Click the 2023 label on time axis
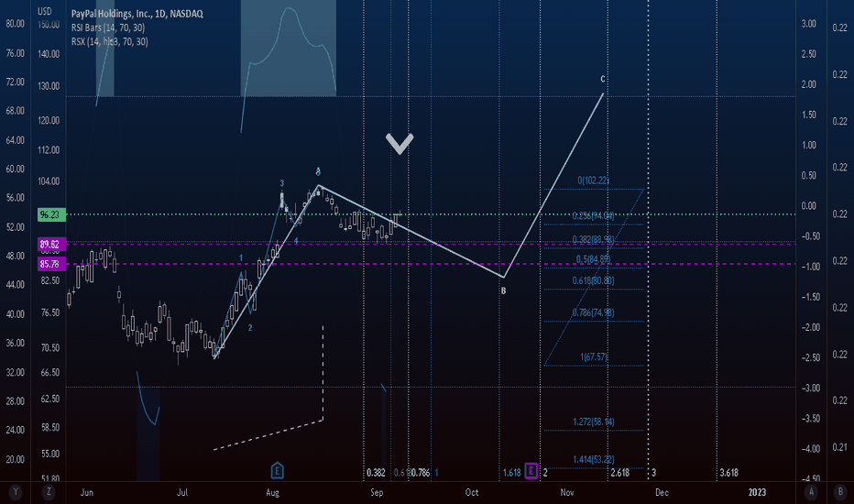The width and height of the screenshot is (854, 504). tap(757, 492)
